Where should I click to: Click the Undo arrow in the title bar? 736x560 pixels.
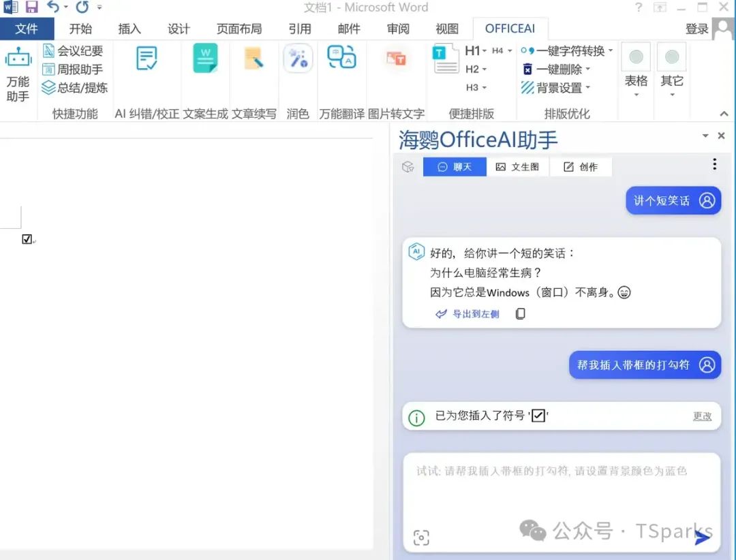53,7
